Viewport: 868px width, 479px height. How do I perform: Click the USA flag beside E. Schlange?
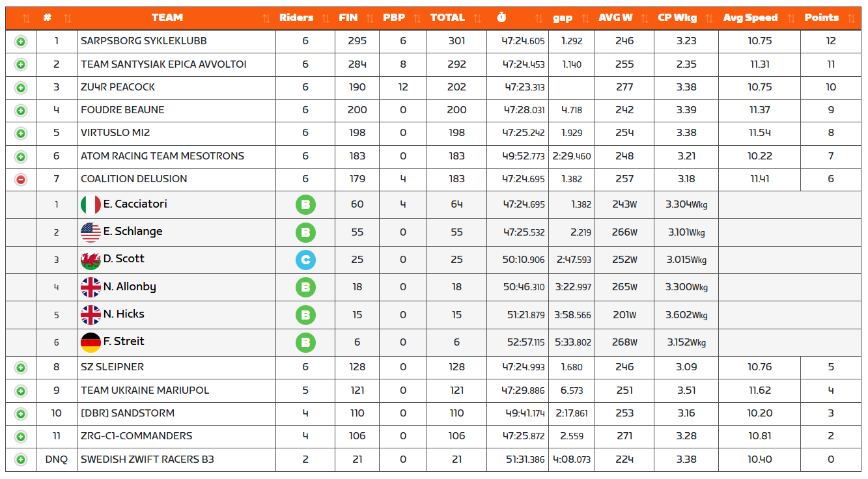pos(91,232)
